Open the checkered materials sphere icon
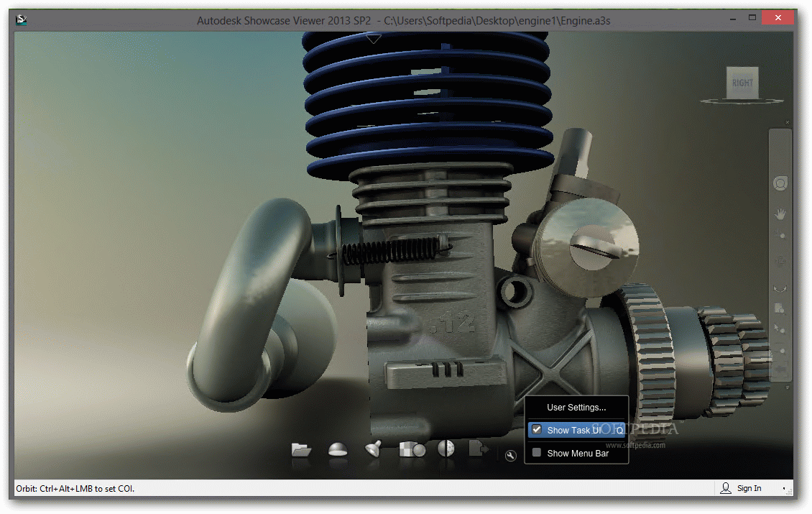This screenshot has width=812, height=514. (x=412, y=449)
